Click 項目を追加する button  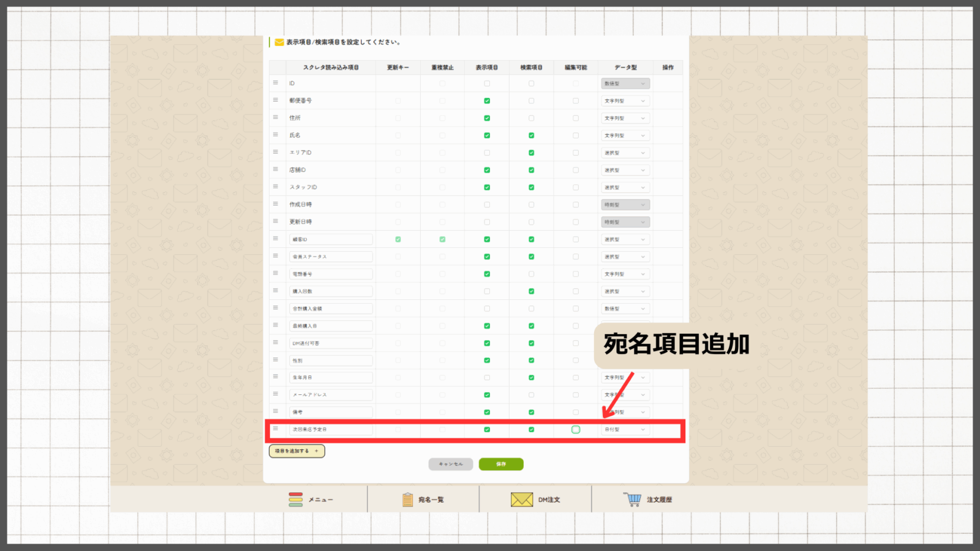(x=296, y=451)
